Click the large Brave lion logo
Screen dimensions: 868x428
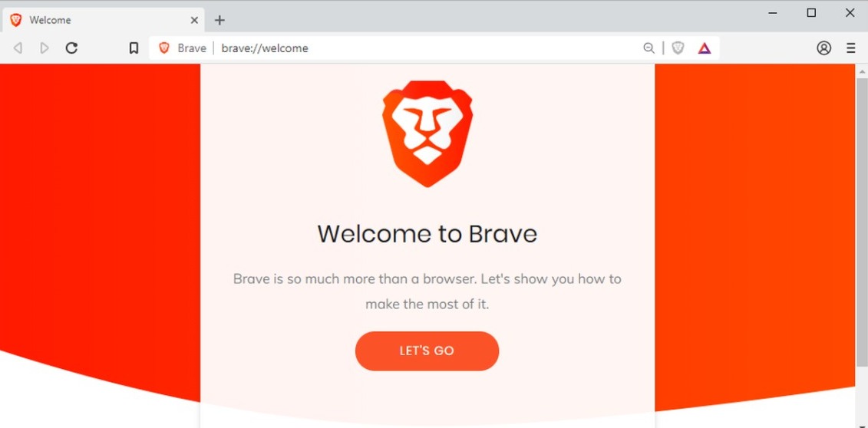click(x=427, y=133)
